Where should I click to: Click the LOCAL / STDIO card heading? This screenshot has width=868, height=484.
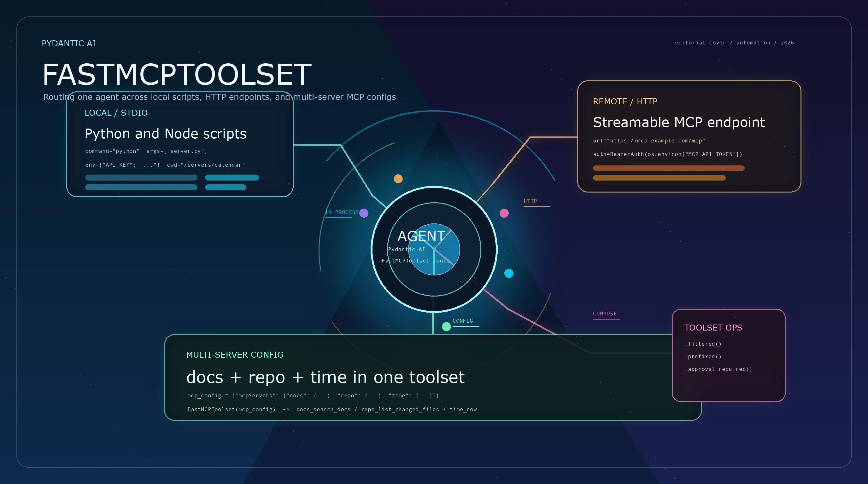point(116,113)
